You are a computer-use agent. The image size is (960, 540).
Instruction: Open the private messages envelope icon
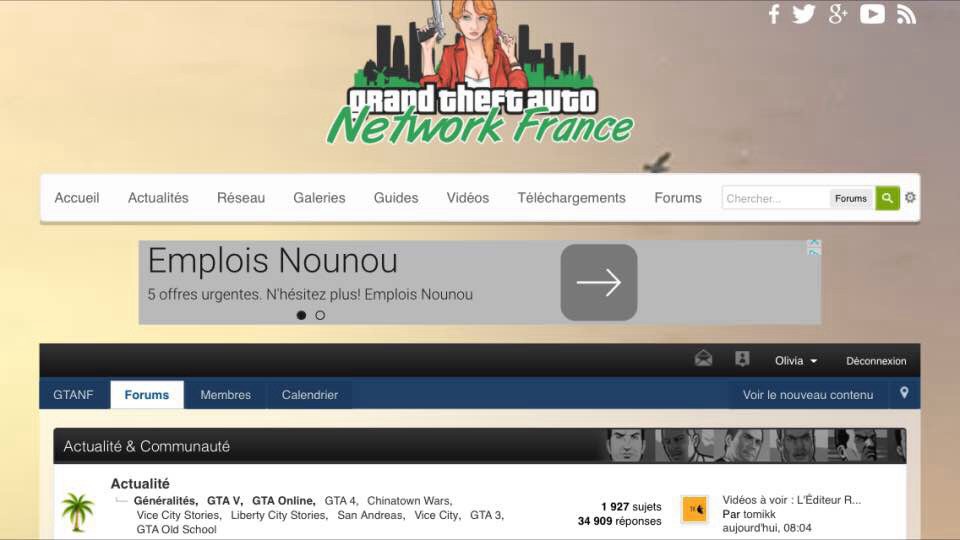pos(704,360)
